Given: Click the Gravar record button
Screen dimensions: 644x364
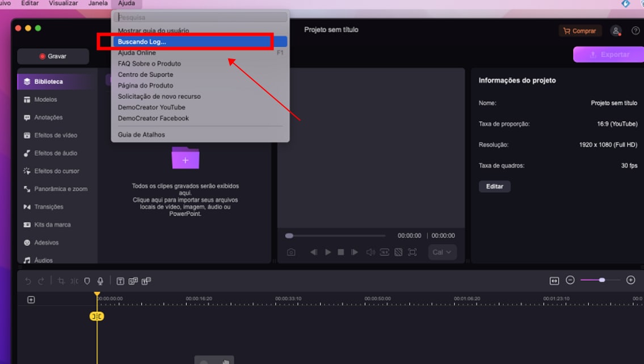Looking at the screenshot, I should coord(53,56).
